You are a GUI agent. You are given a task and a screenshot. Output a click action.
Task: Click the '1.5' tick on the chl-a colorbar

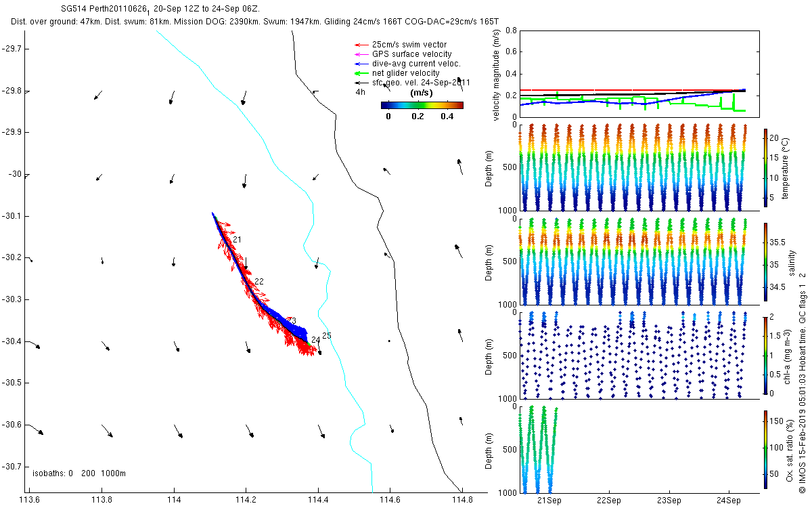pos(775,335)
